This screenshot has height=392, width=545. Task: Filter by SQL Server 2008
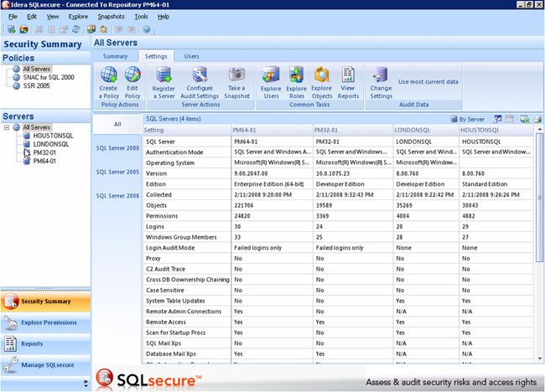coord(117,196)
